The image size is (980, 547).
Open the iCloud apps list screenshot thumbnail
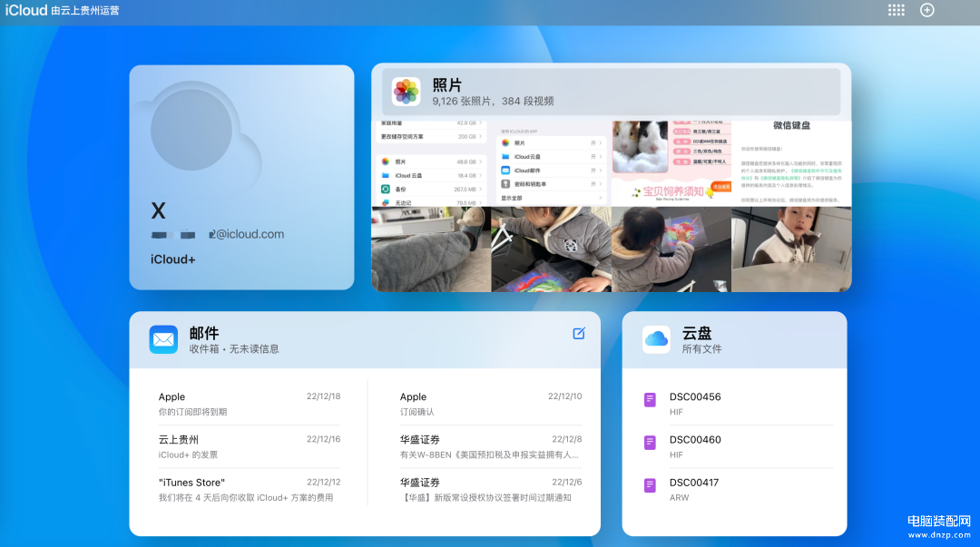(552, 163)
